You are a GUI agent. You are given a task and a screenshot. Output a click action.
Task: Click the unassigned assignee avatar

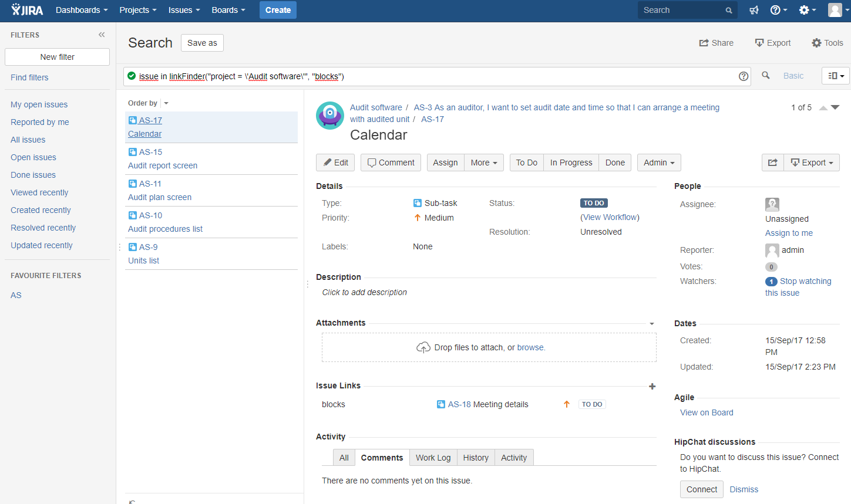(772, 204)
